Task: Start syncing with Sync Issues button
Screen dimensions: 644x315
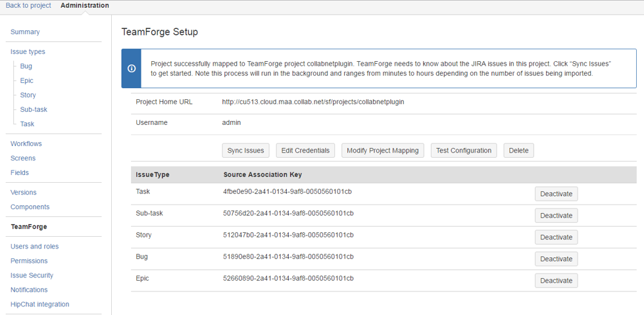Action: [x=245, y=151]
